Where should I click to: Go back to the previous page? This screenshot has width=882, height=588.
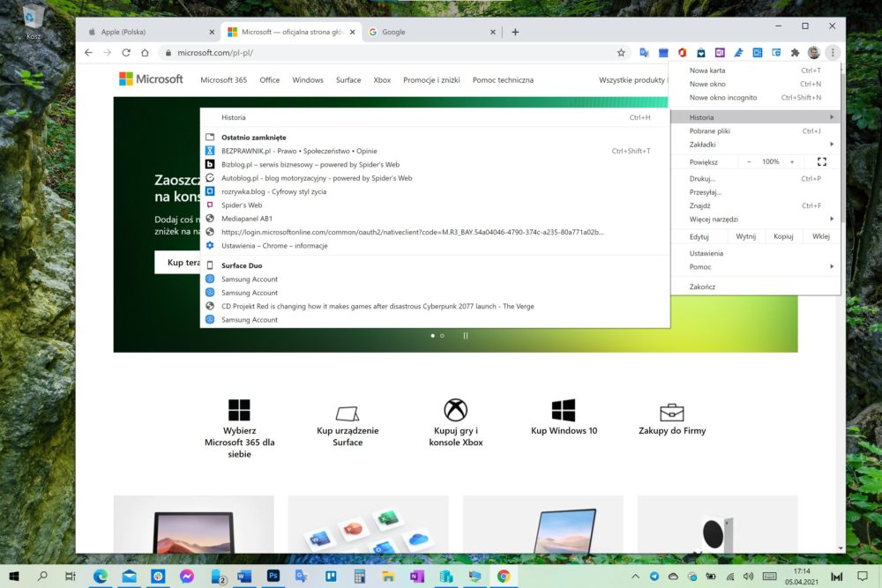[88, 52]
